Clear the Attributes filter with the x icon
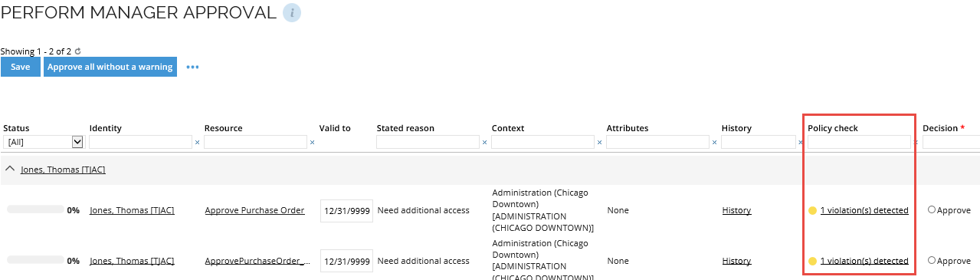The width and height of the screenshot is (980, 280). click(x=714, y=142)
